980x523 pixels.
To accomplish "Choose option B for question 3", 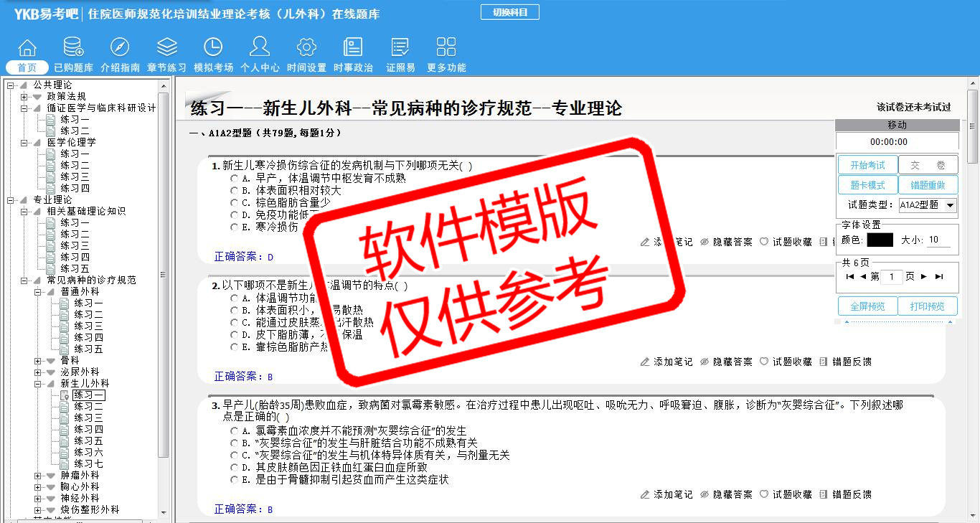I will pos(234,443).
